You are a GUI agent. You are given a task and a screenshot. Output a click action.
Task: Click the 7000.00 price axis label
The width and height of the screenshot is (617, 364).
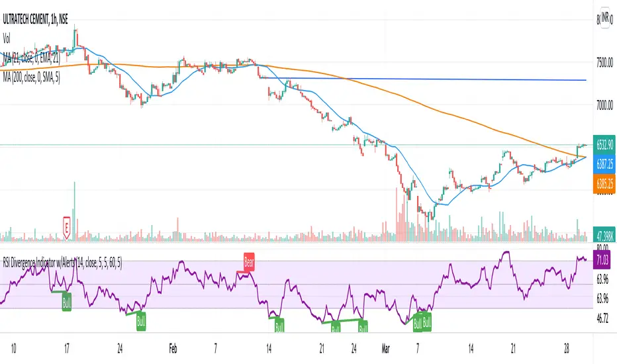coord(605,105)
